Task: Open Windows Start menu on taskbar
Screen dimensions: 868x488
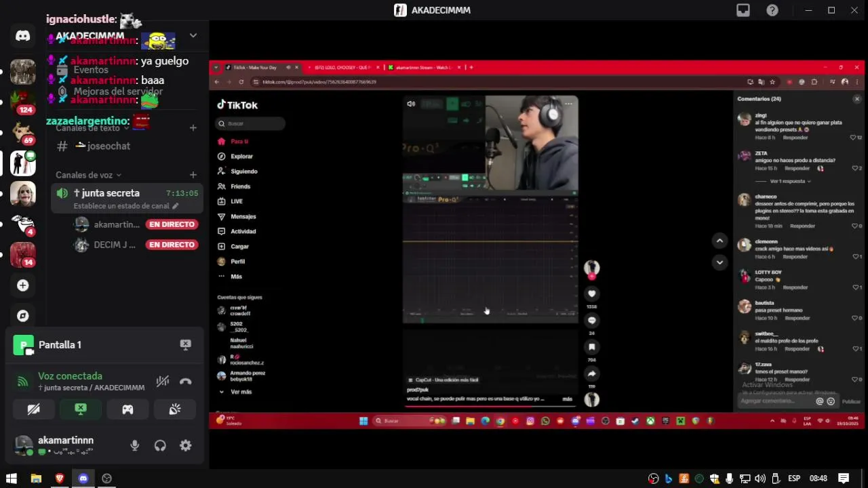Action: (11, 478)
